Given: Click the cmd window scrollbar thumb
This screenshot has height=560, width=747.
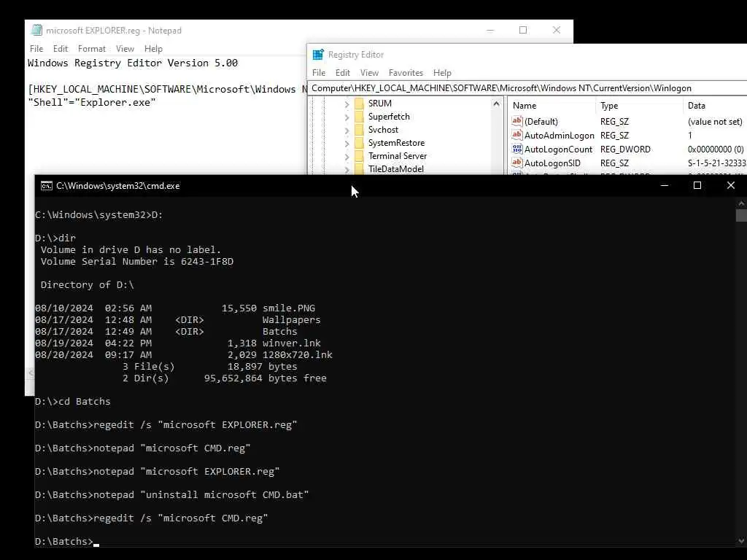Looking at the screenshot, I should click(741, 215).
